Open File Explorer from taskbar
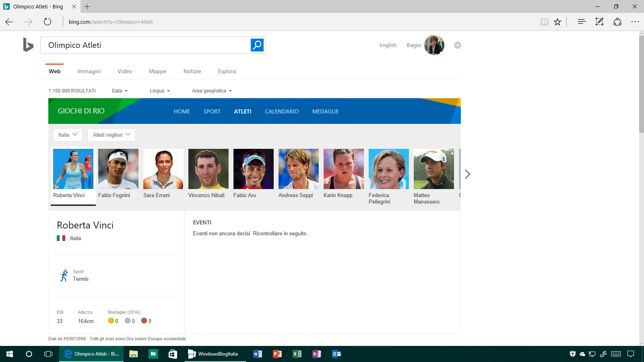 click(134, 354)
